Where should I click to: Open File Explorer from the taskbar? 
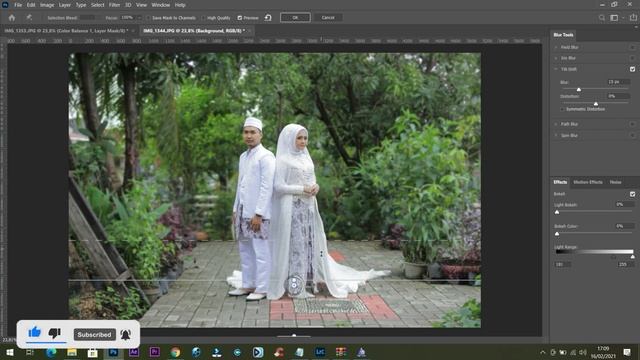tap(72, 352)
